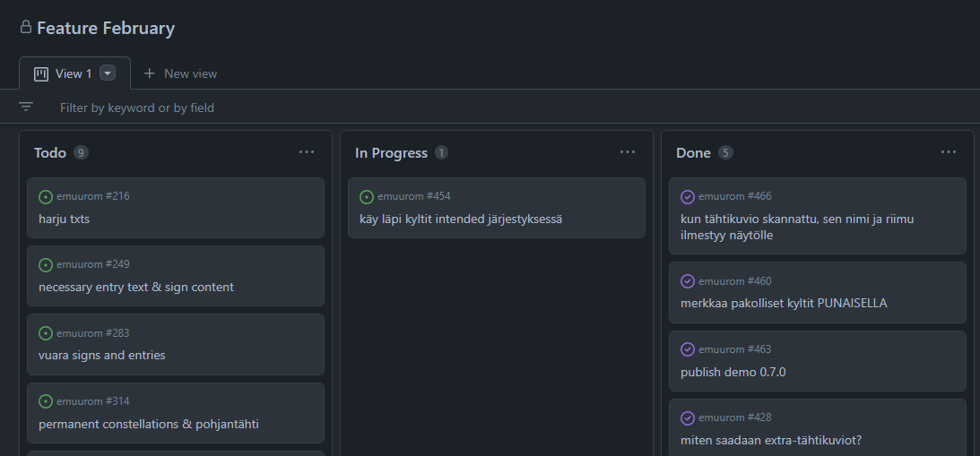
Task: Click the filter lines icon
Action: [26, 107]
